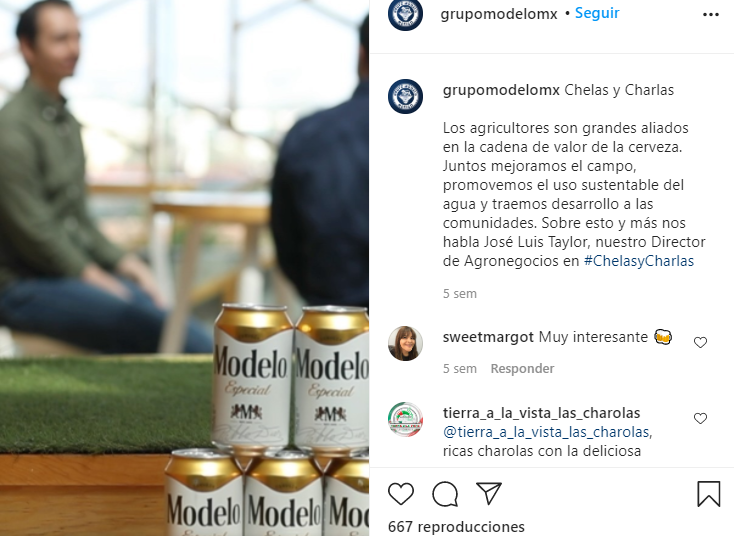Open the caption's 5 sem timestamp
Image resolution: width=734 pixels, height=536 pixels.
pyautogui.click(x=460, y=294)
